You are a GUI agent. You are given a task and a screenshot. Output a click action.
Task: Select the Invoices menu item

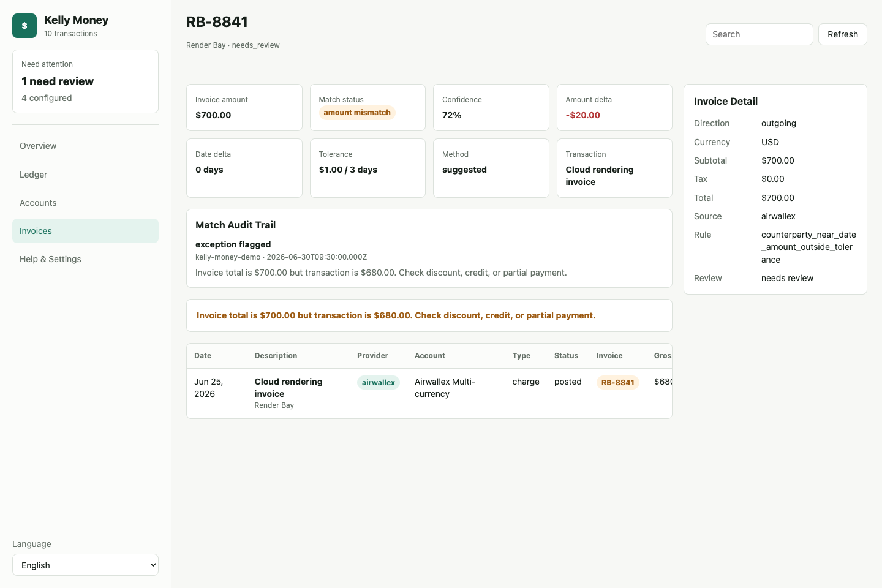(85, 231)
